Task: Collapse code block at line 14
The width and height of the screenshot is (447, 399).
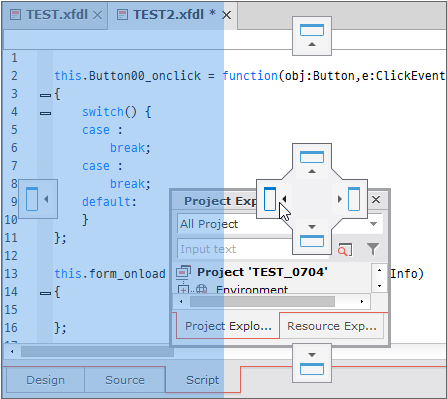Action: 45,293
